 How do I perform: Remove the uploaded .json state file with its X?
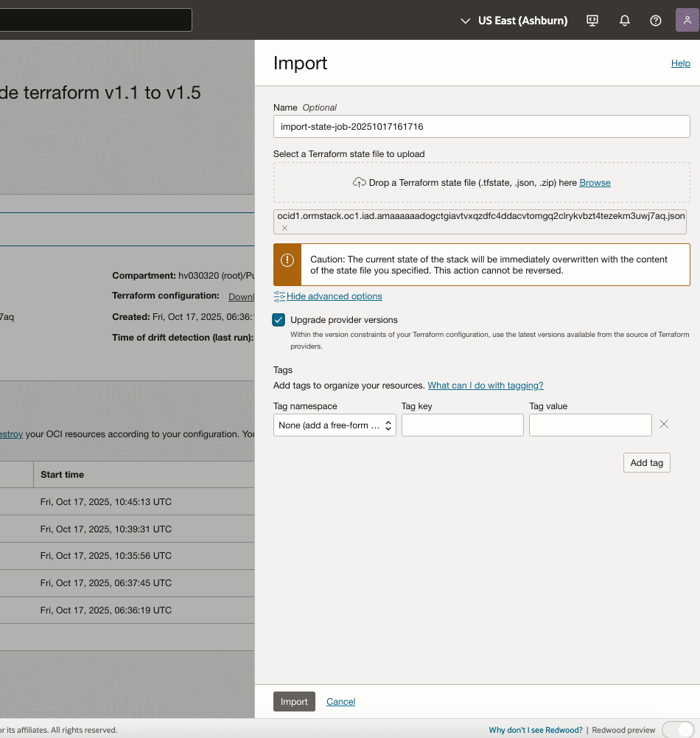tap(284, 229)
